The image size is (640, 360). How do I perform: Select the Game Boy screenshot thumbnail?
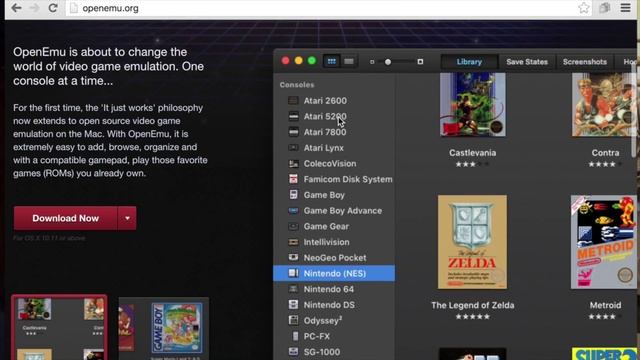click(164, 329)
